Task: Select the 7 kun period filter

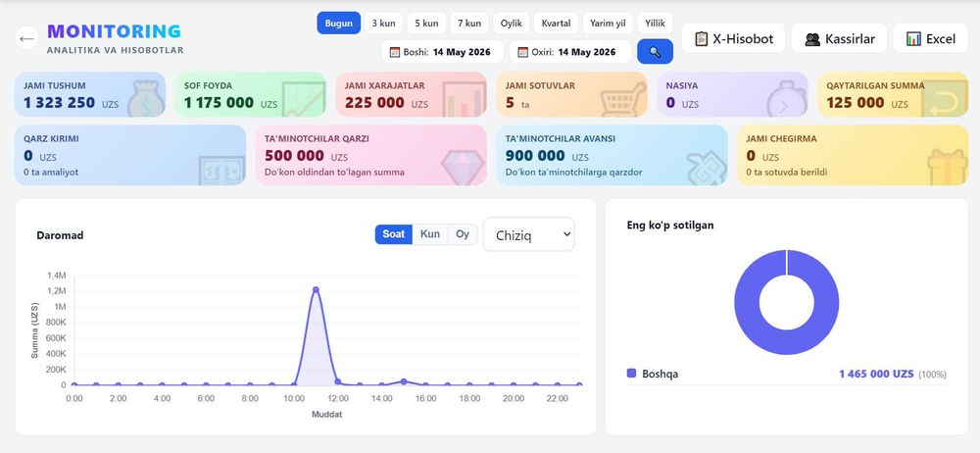Action: click(469, 24)
